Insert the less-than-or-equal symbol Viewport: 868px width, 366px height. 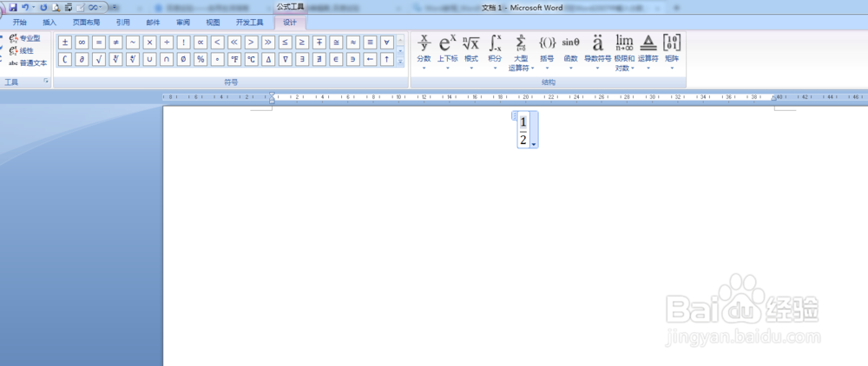coord(285,42)
